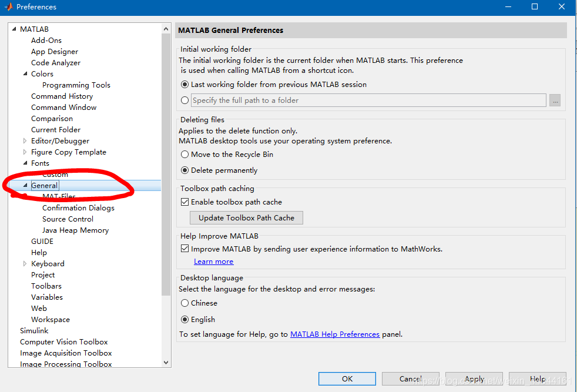The height and width of the screenshot is (392, 577).
Task: Collapse the Colors tree node
Action: pos(25,73)
